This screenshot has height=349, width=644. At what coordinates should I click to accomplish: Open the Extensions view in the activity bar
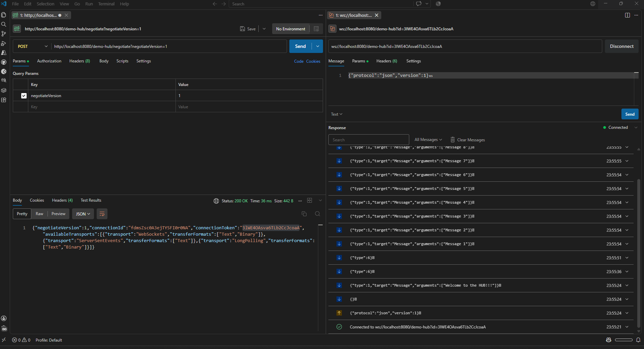point(4,100)
